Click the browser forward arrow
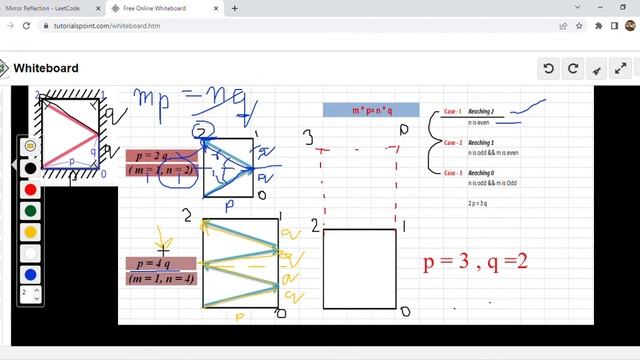This screenshot has width=640, height=360. click(x=11, y=26)
